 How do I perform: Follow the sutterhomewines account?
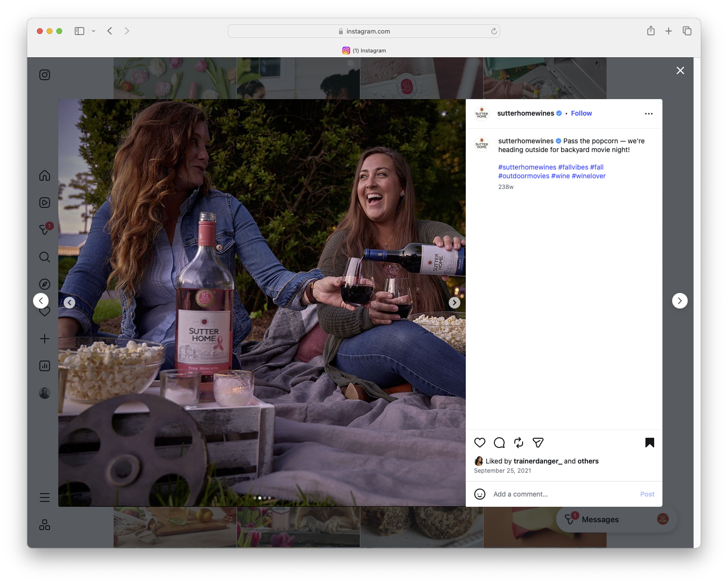(x=581, y=113)
